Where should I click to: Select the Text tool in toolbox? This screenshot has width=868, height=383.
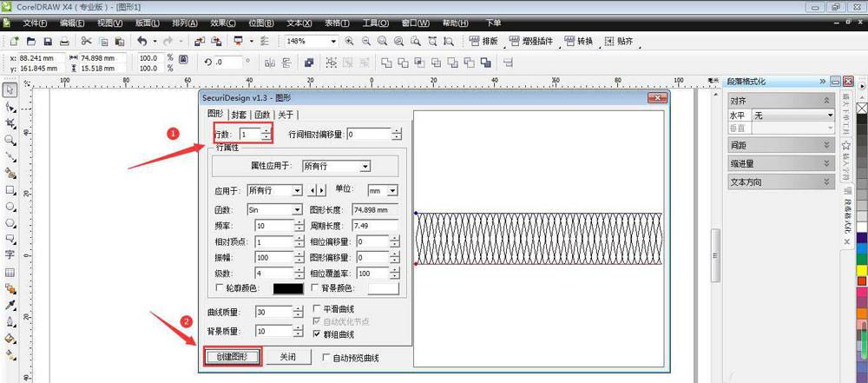pos(10,255)
